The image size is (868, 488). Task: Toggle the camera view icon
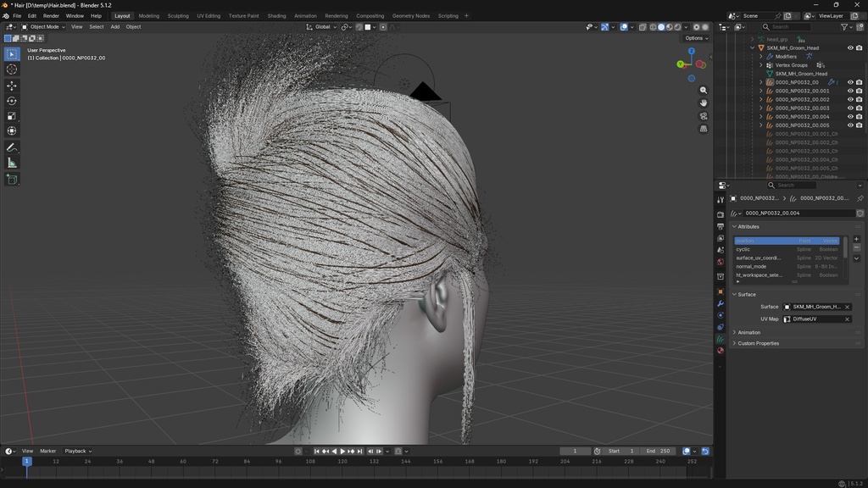703,115
